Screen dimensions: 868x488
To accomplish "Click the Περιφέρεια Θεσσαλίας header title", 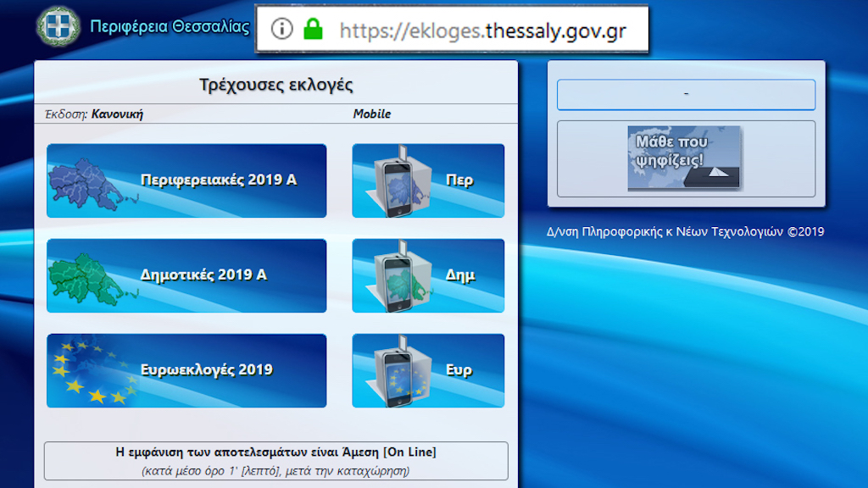I will (170, 26).
